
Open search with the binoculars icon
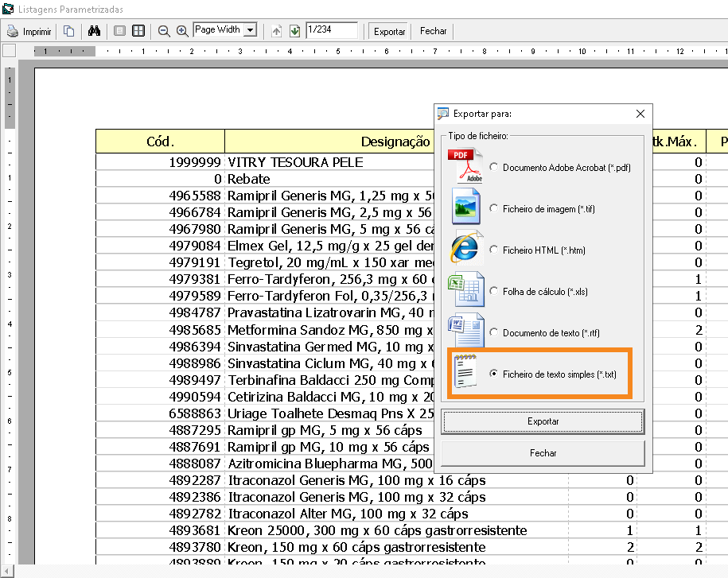[94, 31]
